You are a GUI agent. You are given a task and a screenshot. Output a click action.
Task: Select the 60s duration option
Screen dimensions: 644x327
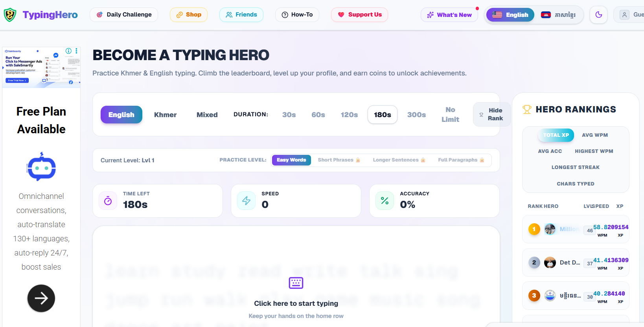point(318,115)
